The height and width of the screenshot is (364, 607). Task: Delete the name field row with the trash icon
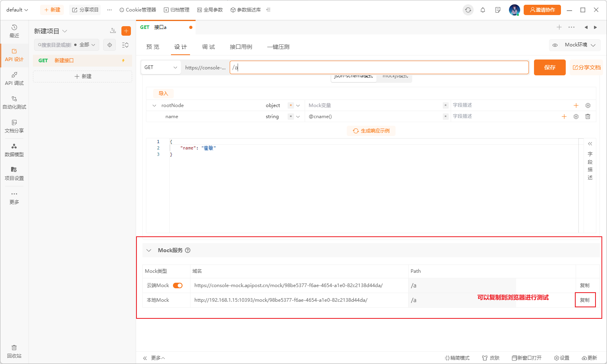588,117
